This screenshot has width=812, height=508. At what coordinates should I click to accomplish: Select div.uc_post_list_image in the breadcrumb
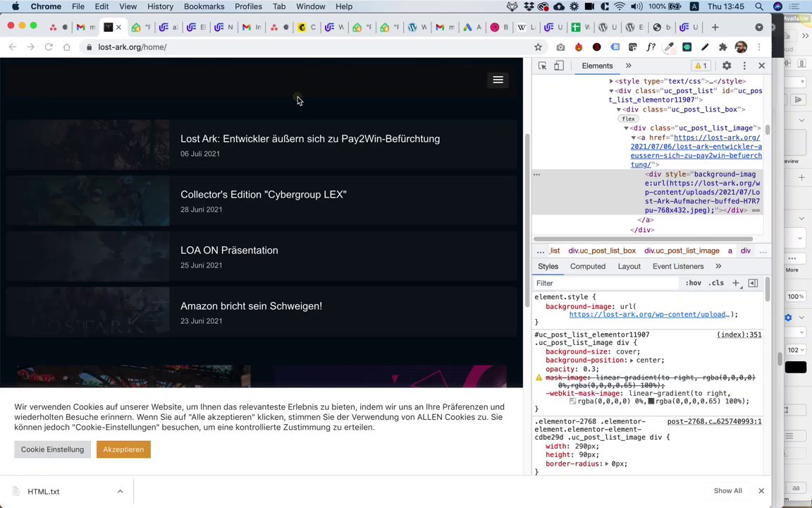coord(682,251)
